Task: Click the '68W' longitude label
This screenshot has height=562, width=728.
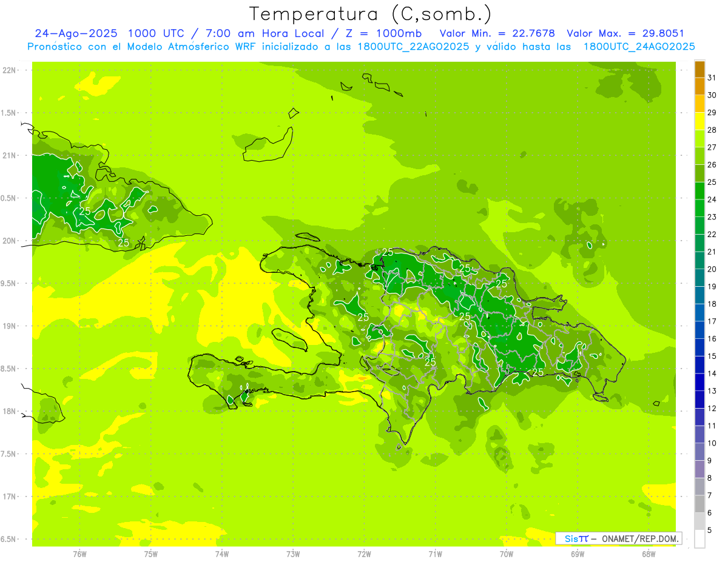Action: 649,554
